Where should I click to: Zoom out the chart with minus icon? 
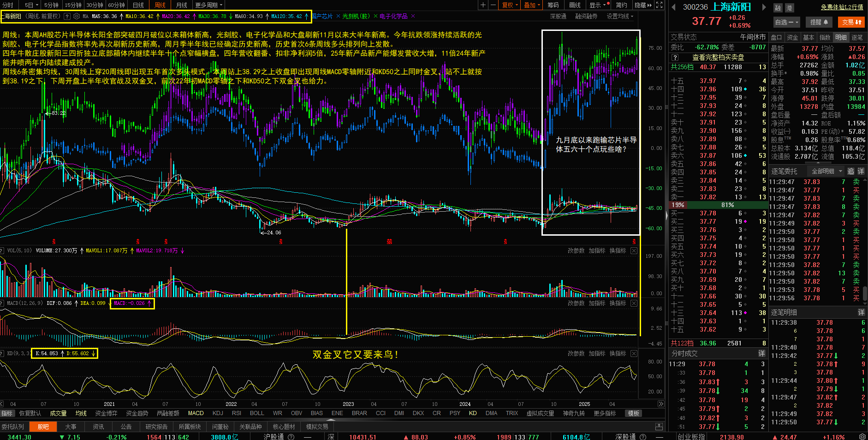point(493,5)
